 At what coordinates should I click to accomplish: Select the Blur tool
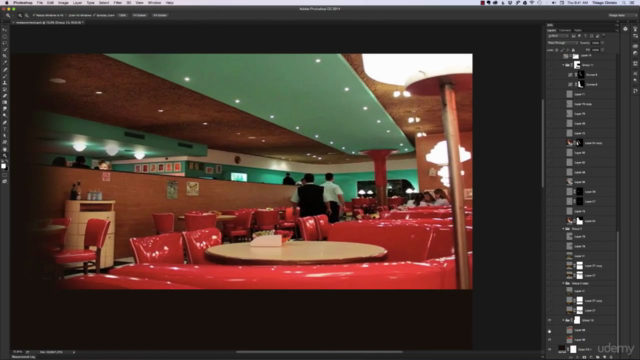click(5, 109)
